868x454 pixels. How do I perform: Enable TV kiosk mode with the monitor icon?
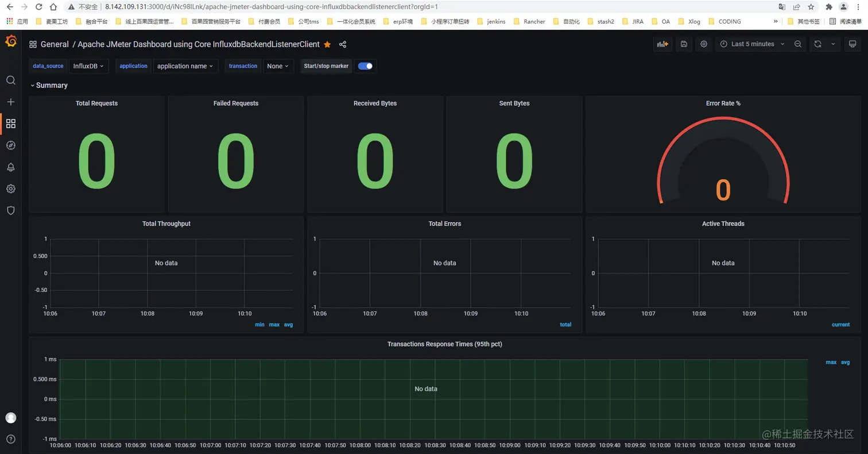[854, 44]
